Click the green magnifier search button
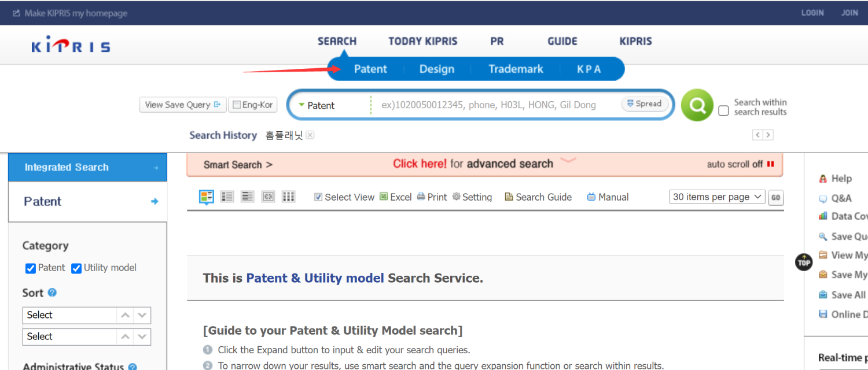The image size is (868, 370). pyautogui.click(x=697, y=105)
